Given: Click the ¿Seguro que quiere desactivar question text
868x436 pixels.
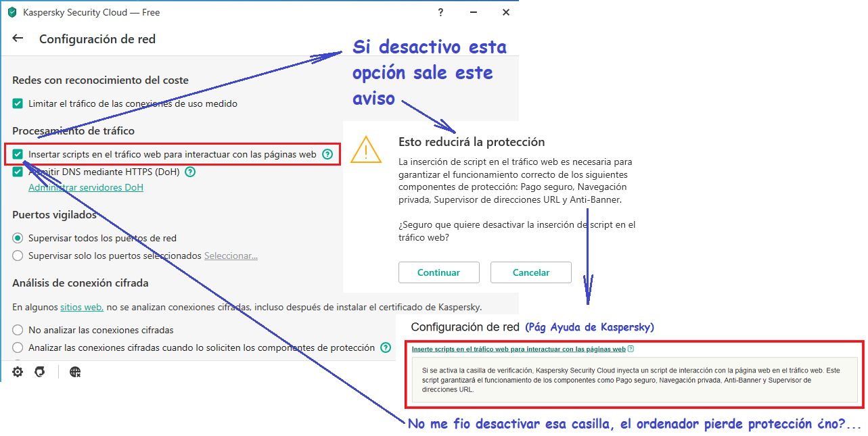Looking at the screenshot, I should tap(517, 231).
